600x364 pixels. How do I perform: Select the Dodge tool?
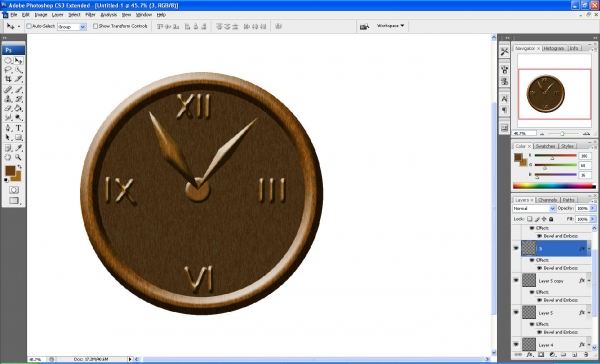18,118
